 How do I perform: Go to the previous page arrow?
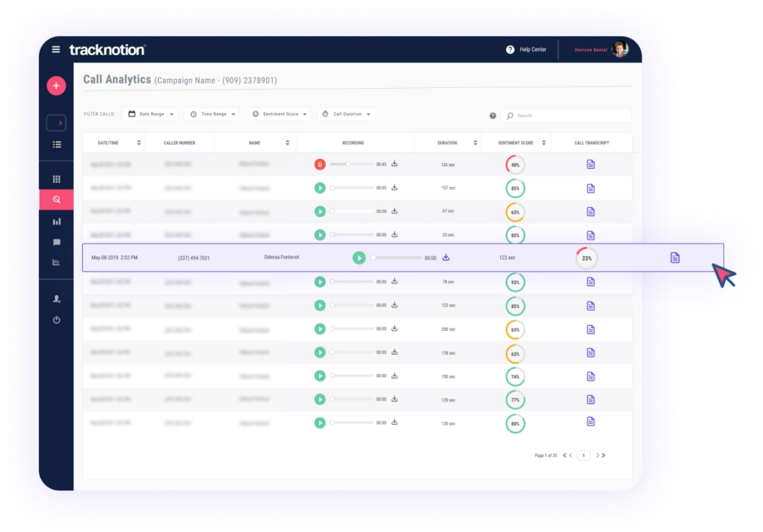[x=570, y=455]
